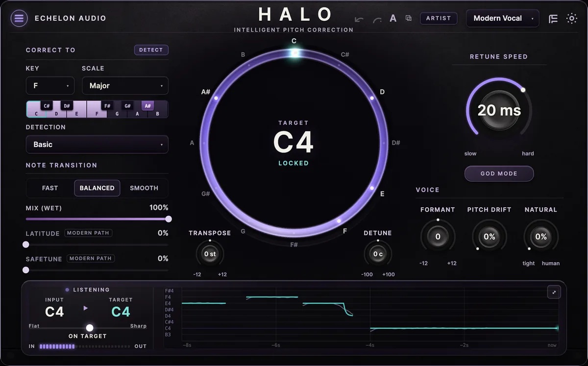Screen dimensions: 588x366
Task: Click the Retune Speed 20 ms knob
Action: coord(499,110)
